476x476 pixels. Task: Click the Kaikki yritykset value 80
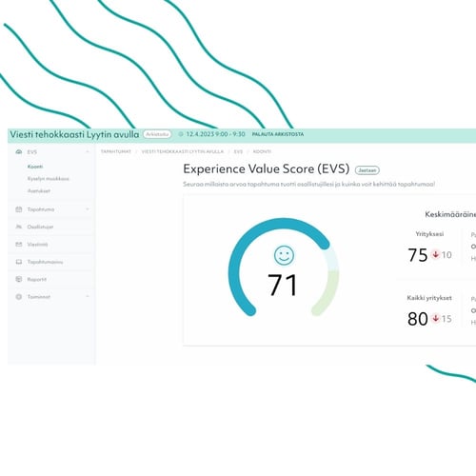418,319
